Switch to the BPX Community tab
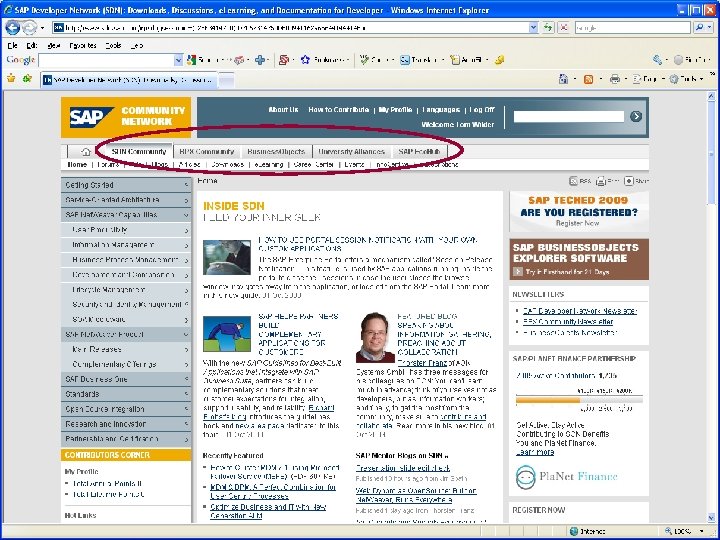720x540 pixels. pos(207,151)
